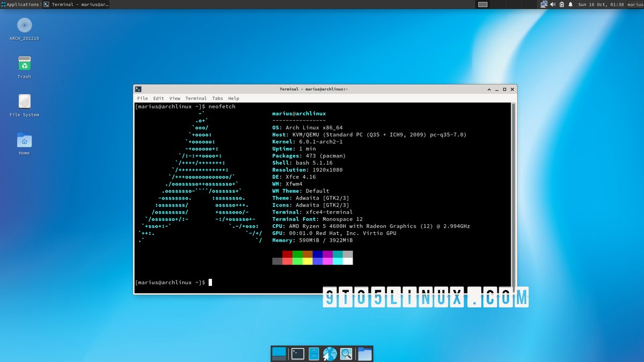This screenshot has width=644, height=362.
Task: Click the 'neofetch' command text
Action: (222, 107)
